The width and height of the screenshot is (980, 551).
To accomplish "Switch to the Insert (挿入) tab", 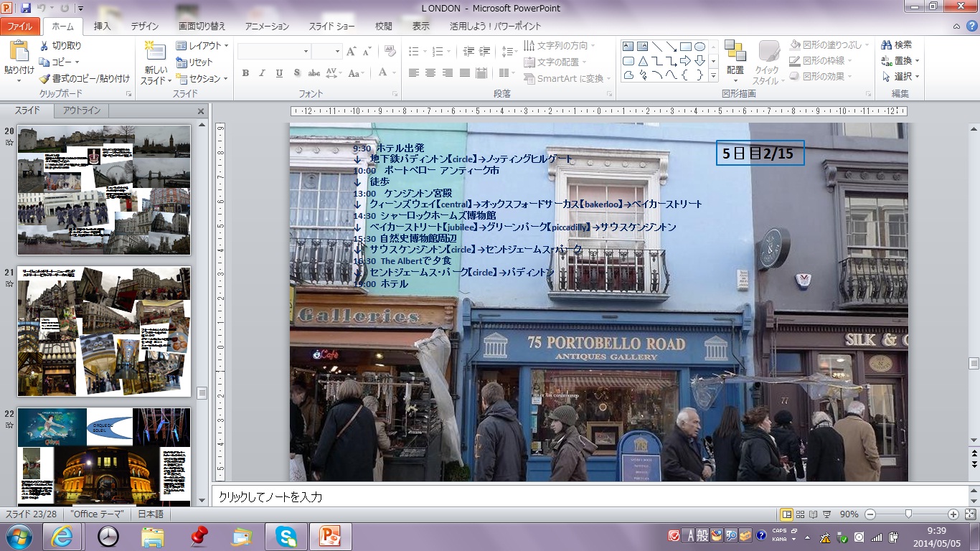I will pos(103,27).
